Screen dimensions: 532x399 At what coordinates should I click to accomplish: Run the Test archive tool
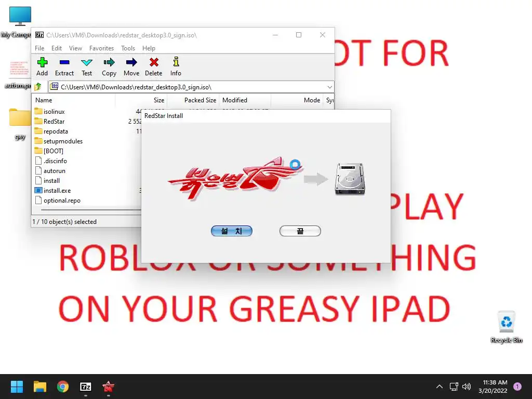point(87,66)
